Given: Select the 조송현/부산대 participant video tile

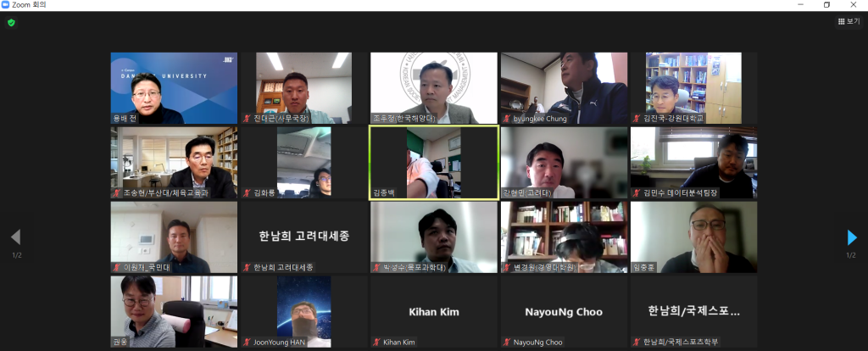Looking at the screenshot, I should [174, 163].
